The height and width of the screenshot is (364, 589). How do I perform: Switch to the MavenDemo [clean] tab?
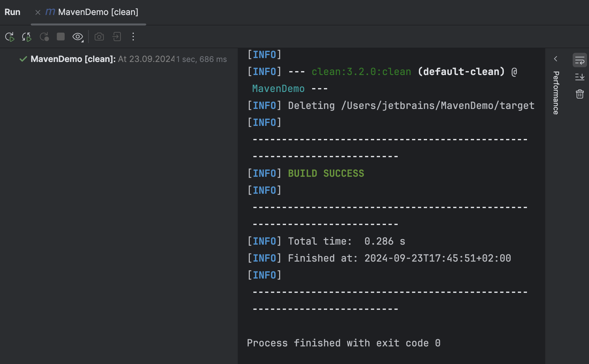tap(98, 12)
